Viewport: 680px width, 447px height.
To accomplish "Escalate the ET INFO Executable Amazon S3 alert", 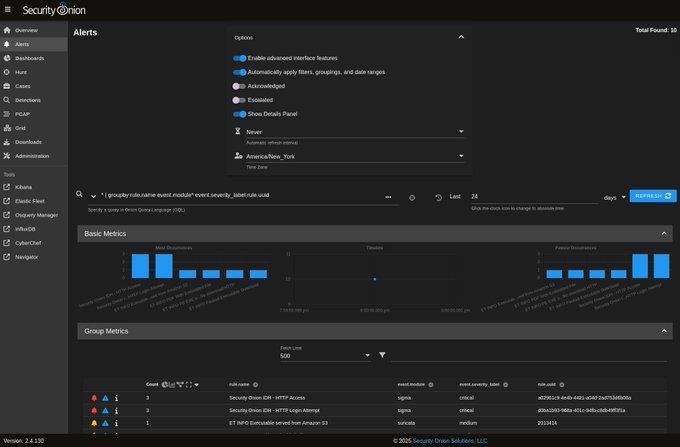I will click(x=105, y=423).
